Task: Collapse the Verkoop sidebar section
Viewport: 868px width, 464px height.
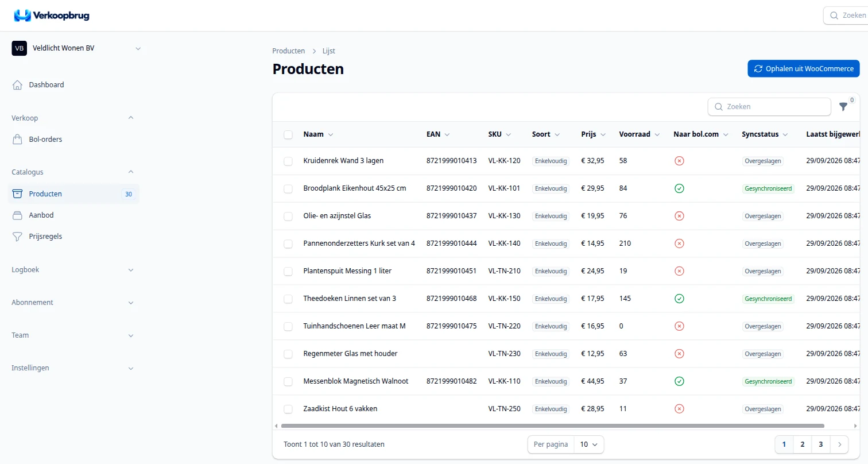Action: [73, 118]
